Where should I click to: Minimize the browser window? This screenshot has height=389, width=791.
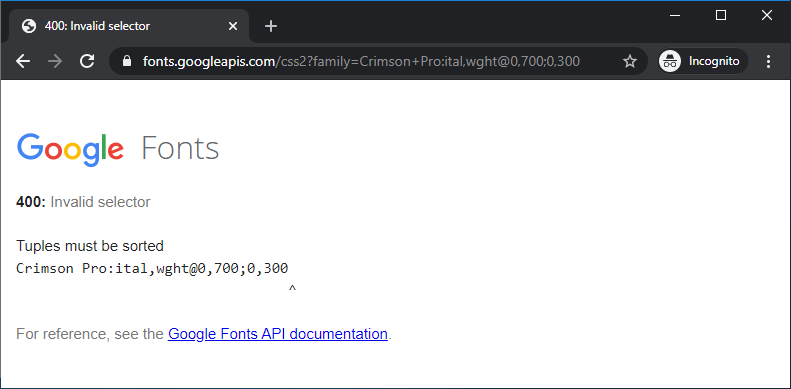pos(675,16)
